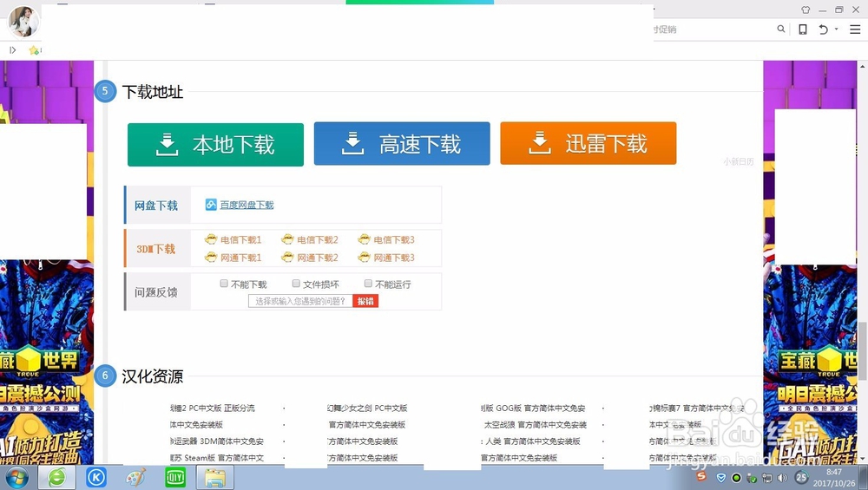Open the PC中文版 正版分流 link
868x490 pixels.
point(213,408)
